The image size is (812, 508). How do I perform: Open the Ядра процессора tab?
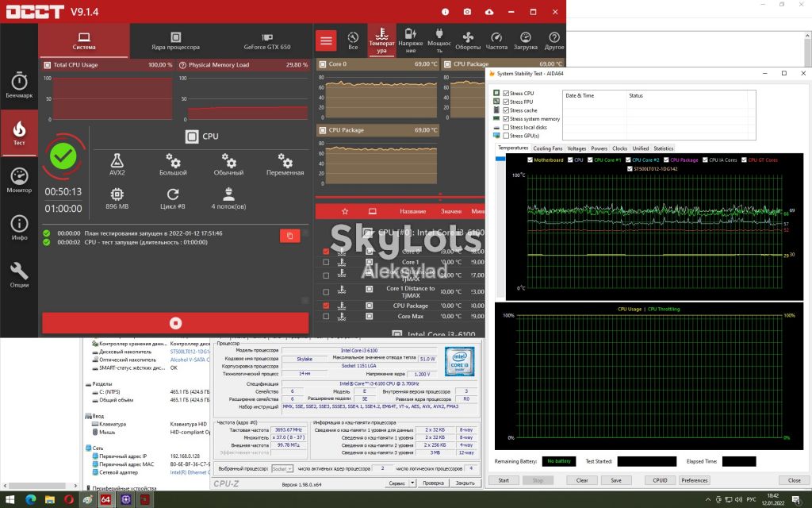point(175,40)
